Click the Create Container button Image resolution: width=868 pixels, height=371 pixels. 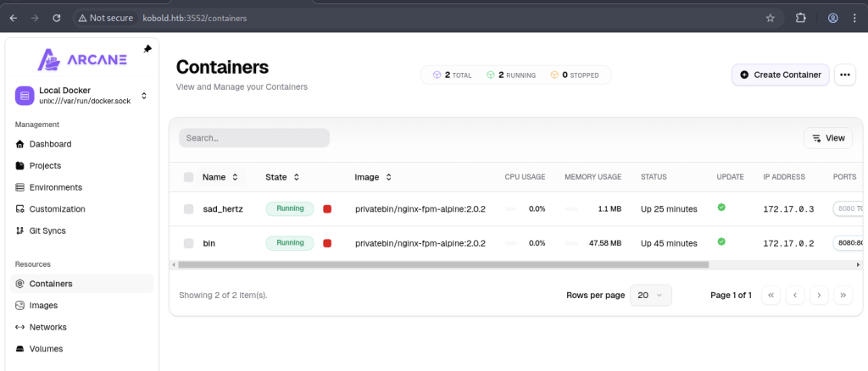coord(781,75)
